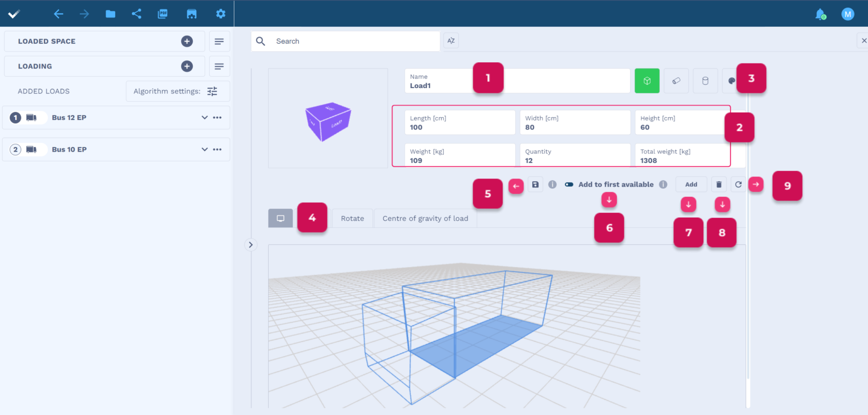Expand Bus 12 EP chevron

[x=205, y=117]
